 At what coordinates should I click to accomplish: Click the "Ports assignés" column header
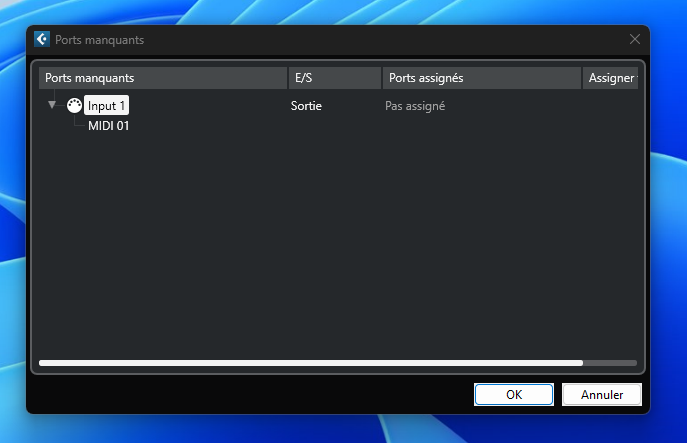coord(481,78)
